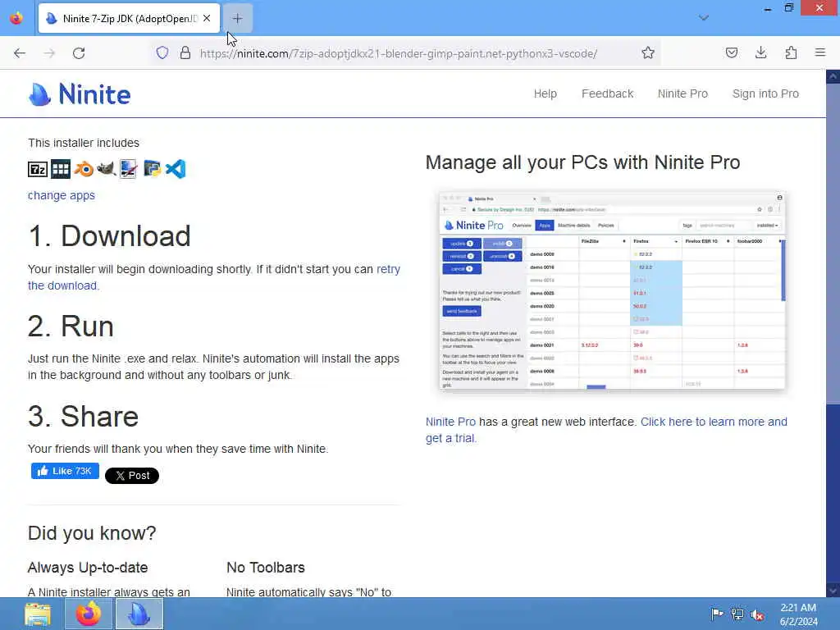The image size is (840, 630).
Task: Bookmark this page with the star
Action: pyautogui.click(x=648, y=52)
